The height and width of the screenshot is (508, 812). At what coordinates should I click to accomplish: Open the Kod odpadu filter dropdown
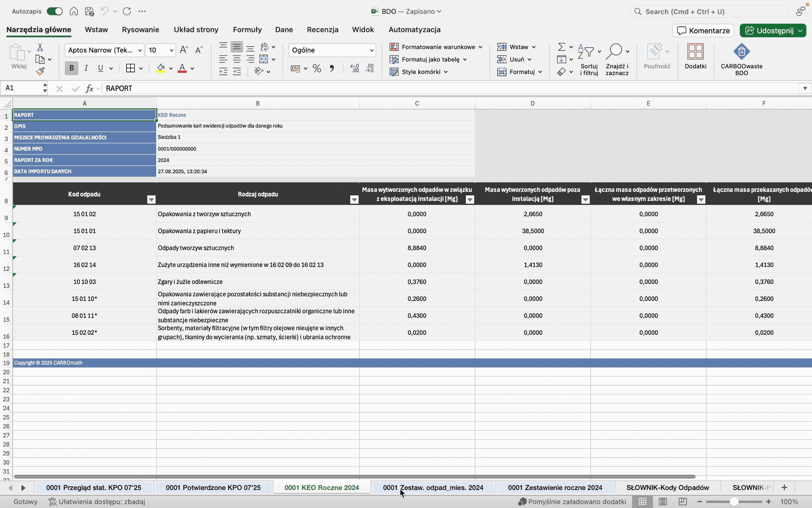151,200
